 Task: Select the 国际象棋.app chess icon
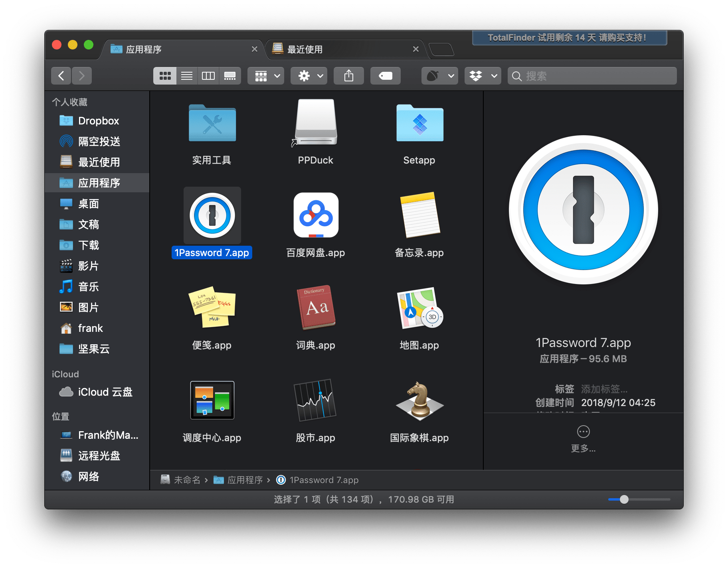click(x=419, y=400)
